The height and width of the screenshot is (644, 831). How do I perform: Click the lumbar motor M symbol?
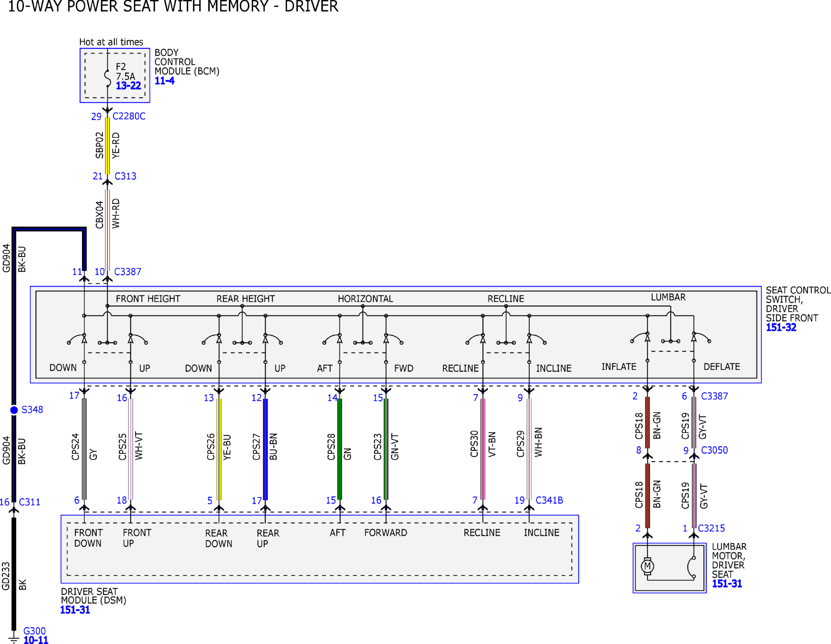point(647,566)
